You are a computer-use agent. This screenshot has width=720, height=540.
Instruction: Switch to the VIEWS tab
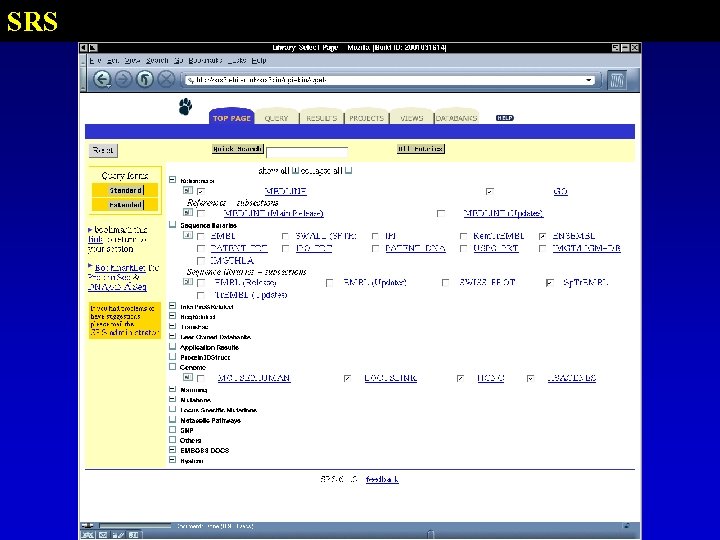click(411, 118)
